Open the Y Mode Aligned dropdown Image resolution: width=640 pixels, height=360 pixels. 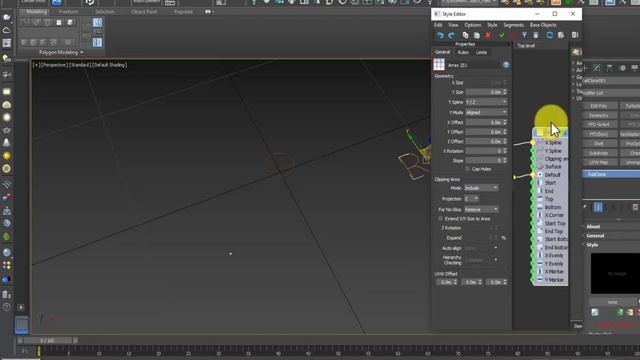pyautogui.click(x=486, y=112)
